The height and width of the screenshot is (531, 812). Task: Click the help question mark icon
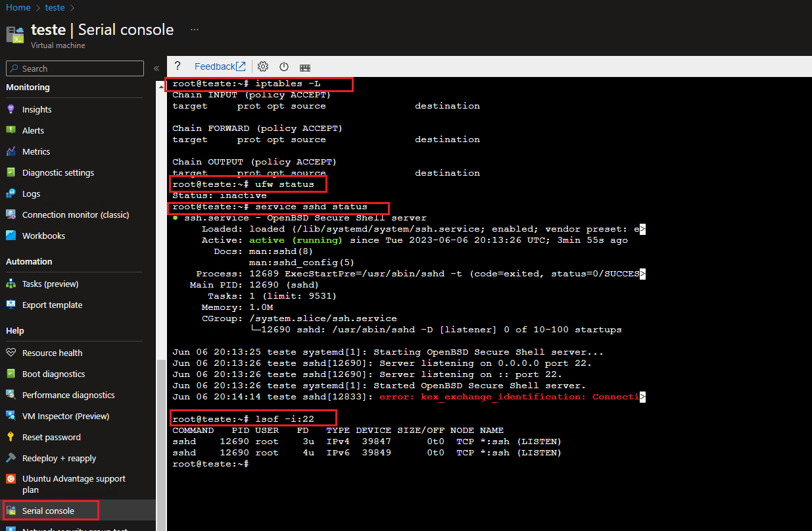pos(178,66)
